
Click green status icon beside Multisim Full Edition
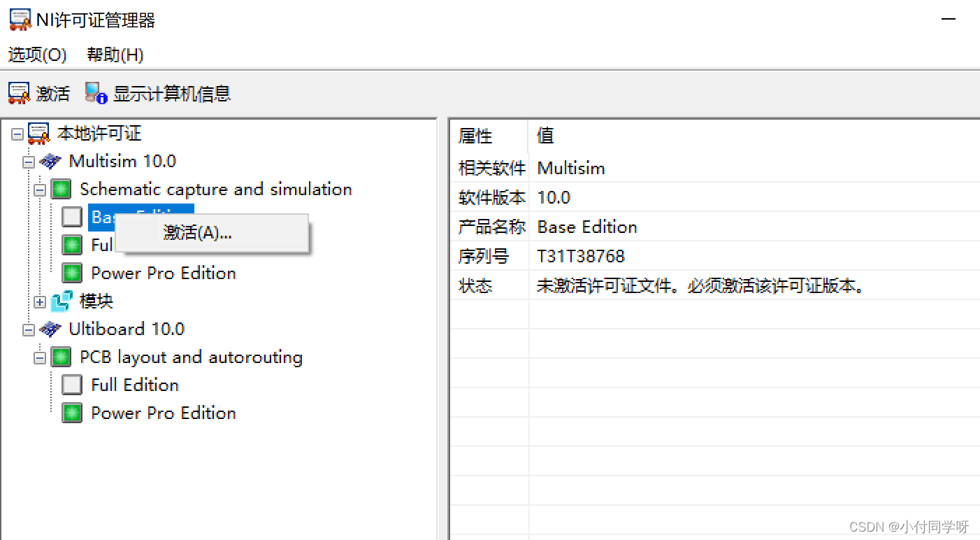coord(72,245)
